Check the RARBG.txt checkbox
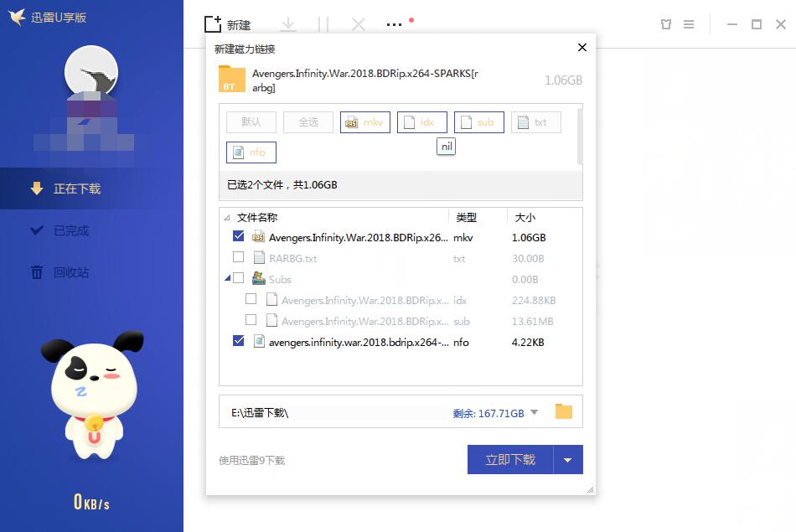Screen dimensions: 796x532 tap(238, 257)
